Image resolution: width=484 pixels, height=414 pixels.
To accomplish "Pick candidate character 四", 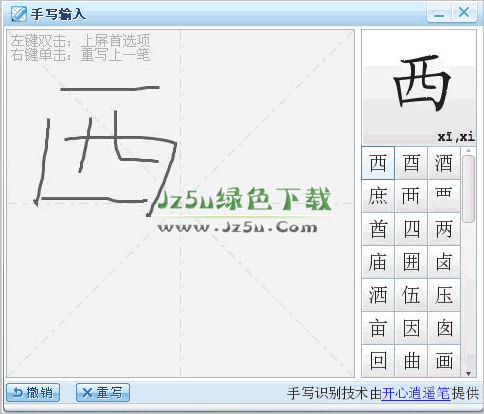I will pos(411,229).
